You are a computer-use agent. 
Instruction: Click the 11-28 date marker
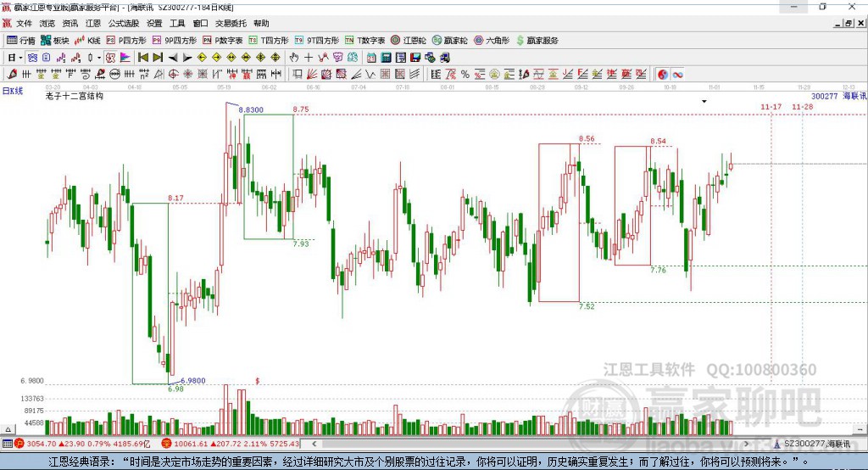click(x=803, y=106)
